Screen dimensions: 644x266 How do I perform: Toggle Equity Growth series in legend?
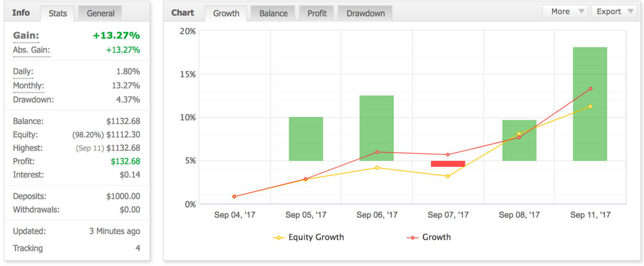[x=308, y=237]
